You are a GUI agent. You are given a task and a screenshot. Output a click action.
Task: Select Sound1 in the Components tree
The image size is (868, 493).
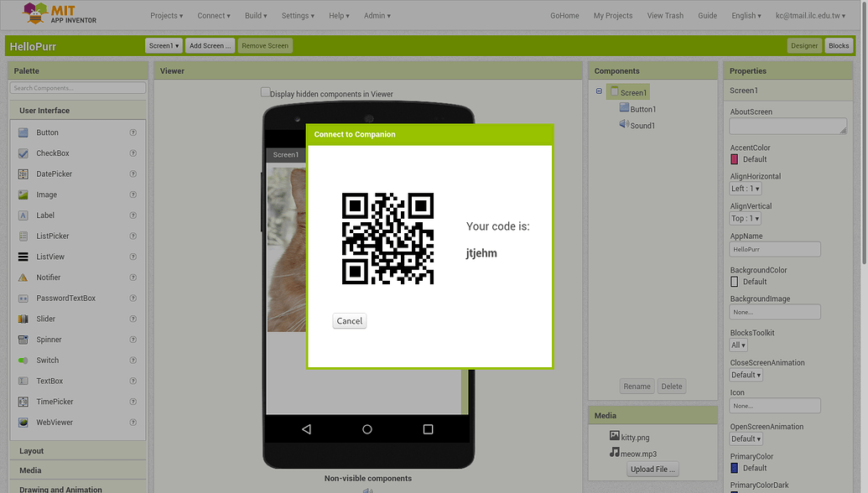coord(642,124)
